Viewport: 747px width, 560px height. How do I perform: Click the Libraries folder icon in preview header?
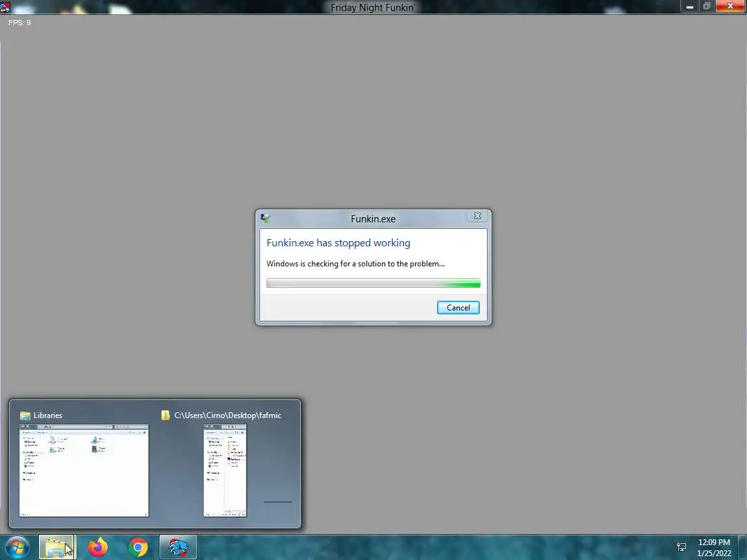click(x=25, y=415)
